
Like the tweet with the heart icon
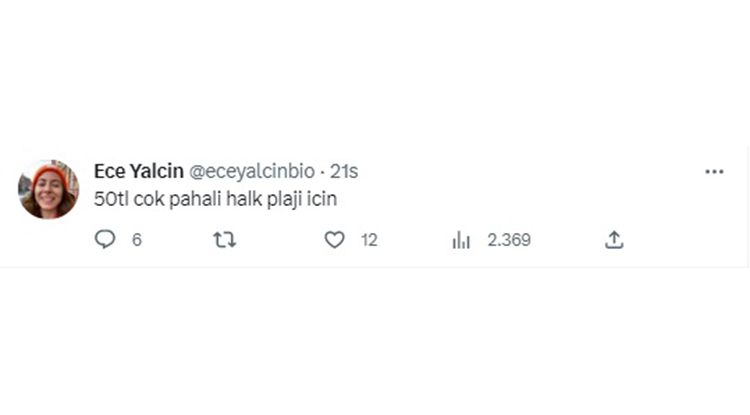click(334, 240)
